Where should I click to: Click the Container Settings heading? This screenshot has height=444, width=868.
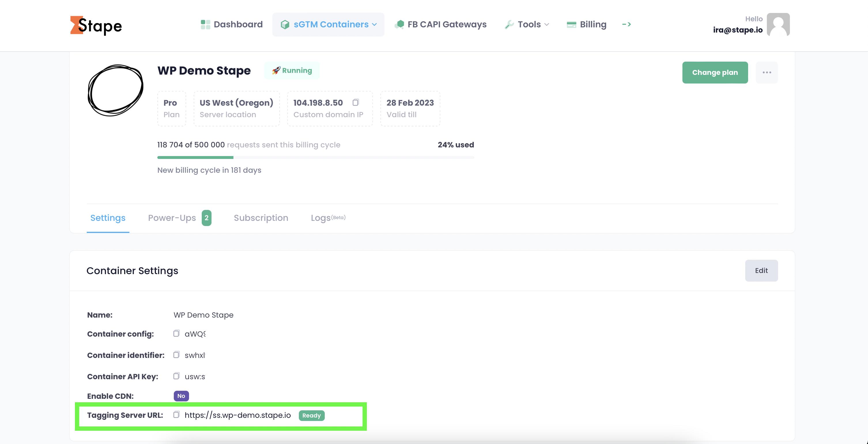[132, 271]
